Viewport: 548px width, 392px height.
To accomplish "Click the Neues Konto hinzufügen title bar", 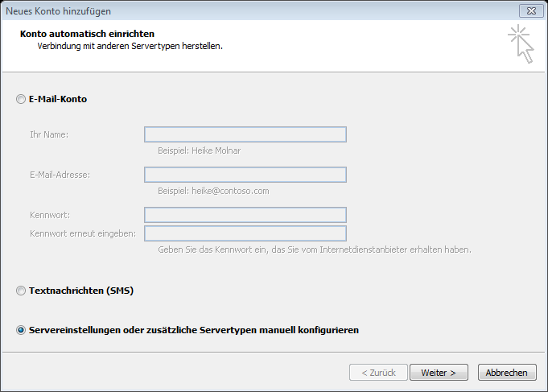I will pos(241,10).
